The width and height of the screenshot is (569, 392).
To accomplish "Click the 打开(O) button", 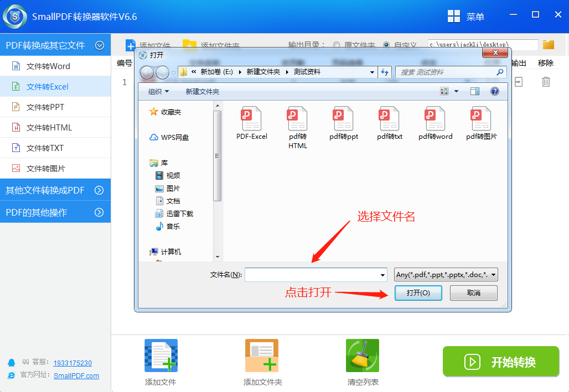I will pyautogui.click(x=418, y=292).
